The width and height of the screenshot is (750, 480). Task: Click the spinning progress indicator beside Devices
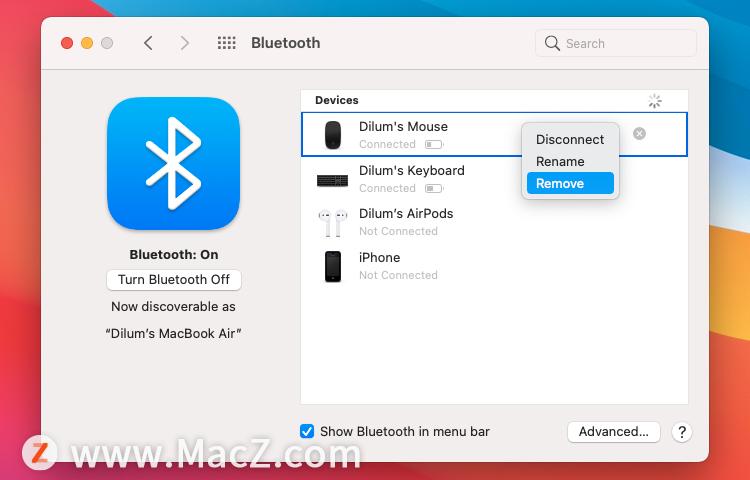655,101
